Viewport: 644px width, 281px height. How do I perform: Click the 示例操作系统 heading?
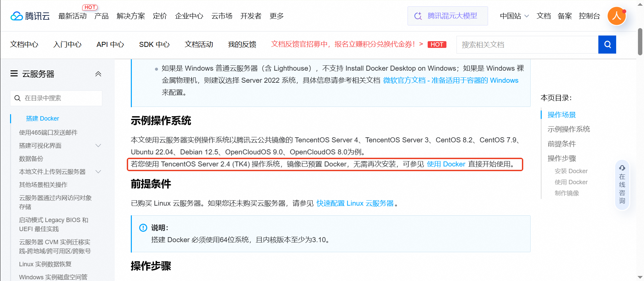(161, 121)
